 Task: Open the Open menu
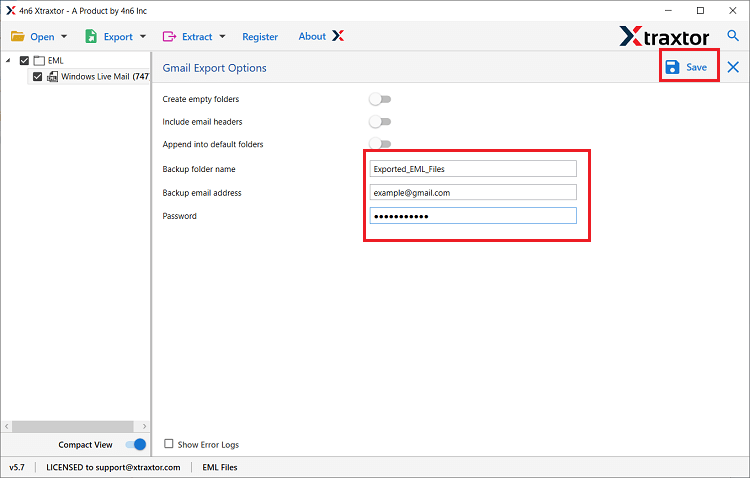click(x=42, y=37)
